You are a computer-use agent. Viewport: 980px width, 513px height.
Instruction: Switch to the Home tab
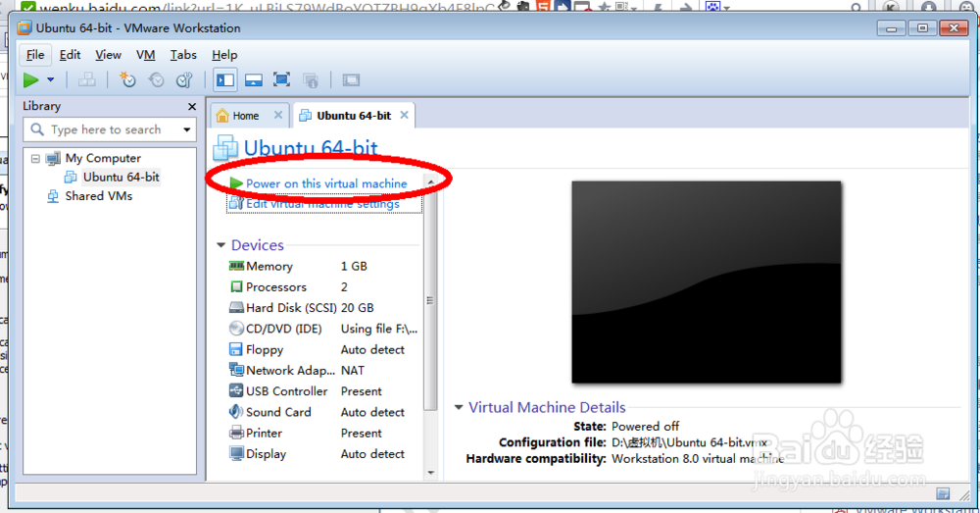pyautogui.click(x=246, y=116)
